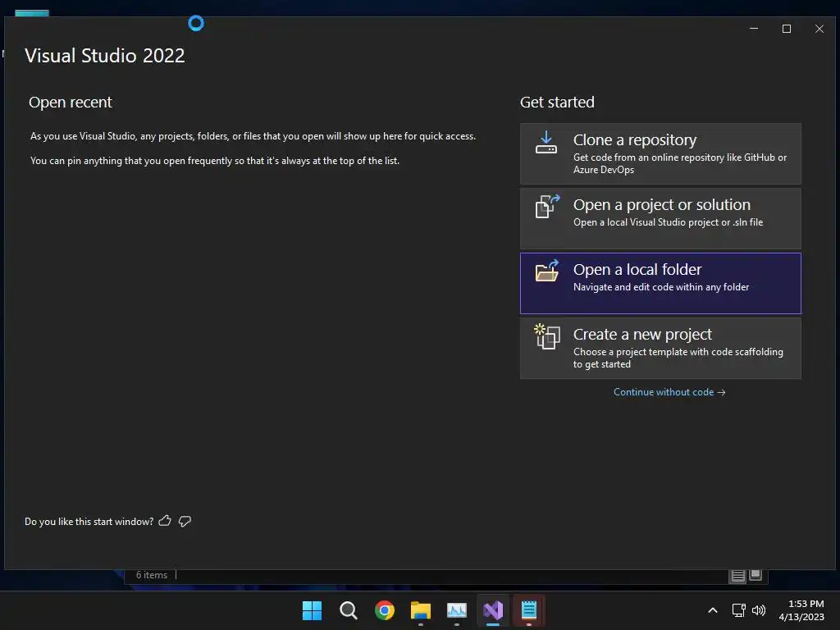Click the 'You can pin anything' hint text
The height and width of the screenshot is (630, 840).
tap(215, 161)
